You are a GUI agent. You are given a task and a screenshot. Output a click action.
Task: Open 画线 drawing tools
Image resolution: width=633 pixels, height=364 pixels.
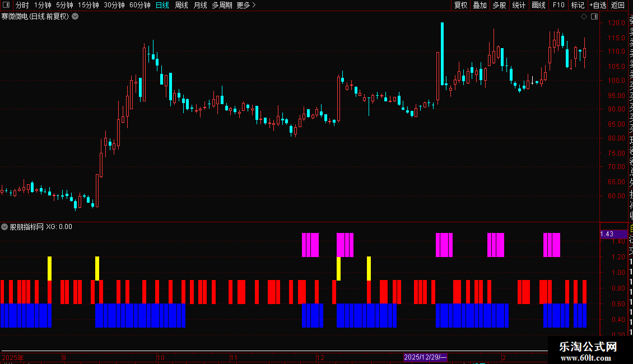(538, 5)
